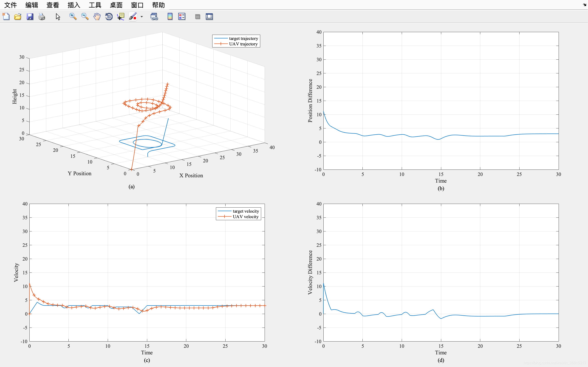This screenshot has width=588, height=367.
Task: Activate the Data Cursor tool
Action: point(121,17)
